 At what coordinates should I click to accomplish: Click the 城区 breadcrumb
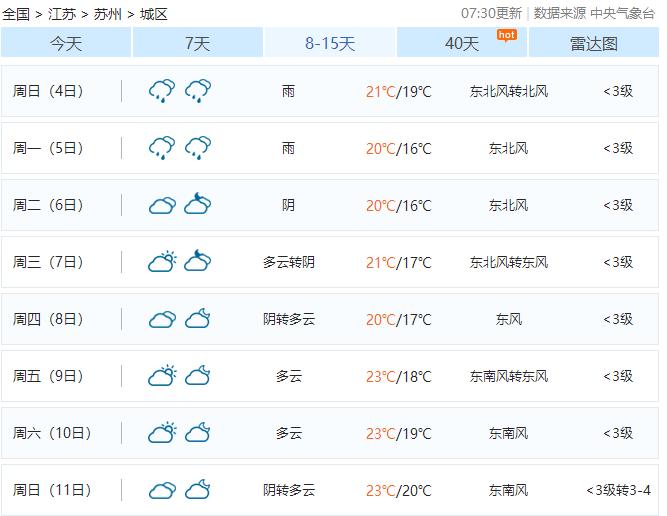(x=154, y=14)
